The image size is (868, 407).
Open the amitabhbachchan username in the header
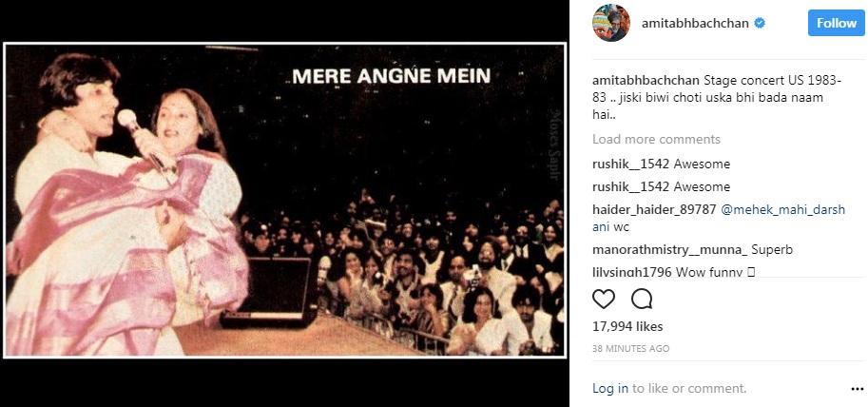[695, 23]
